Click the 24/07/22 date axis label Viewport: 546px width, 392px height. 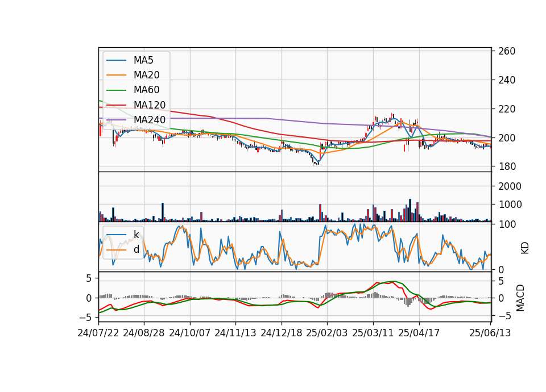(98, 333)
